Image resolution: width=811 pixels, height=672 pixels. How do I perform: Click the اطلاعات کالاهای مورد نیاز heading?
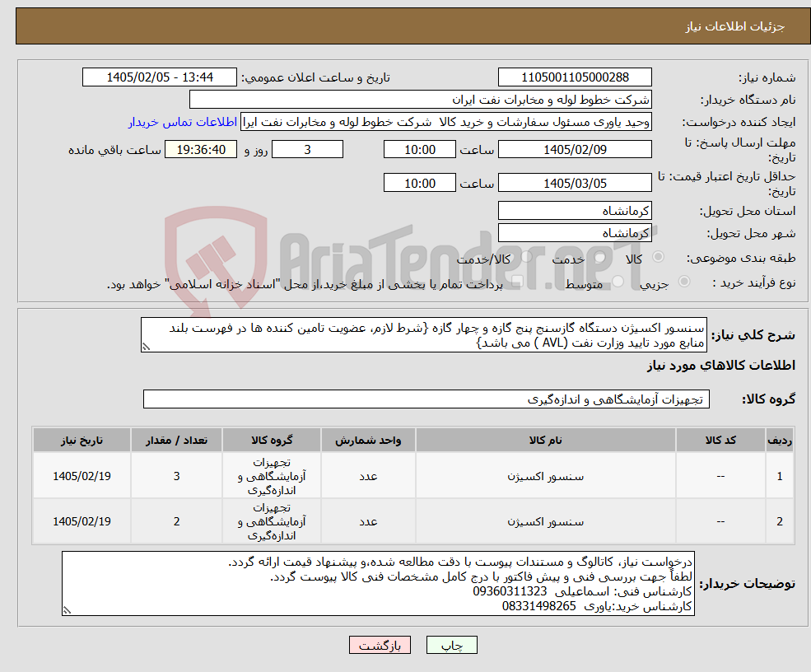721,366
